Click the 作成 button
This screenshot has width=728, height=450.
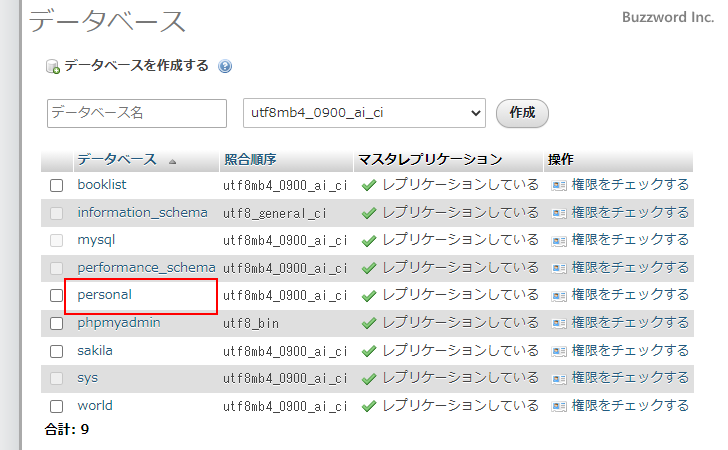[x=522, y=113]
